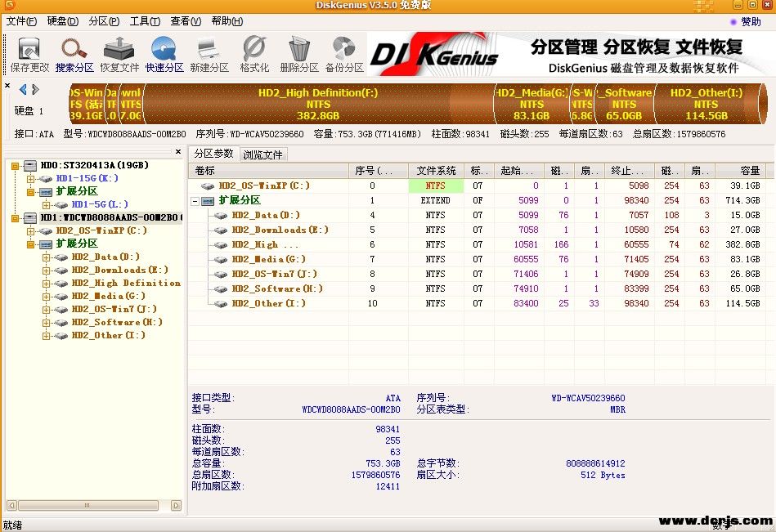This screenshot has width=776, height=532.
Task: Expand HD2_Data(D:) in the left tree
Action: [46, 257]
